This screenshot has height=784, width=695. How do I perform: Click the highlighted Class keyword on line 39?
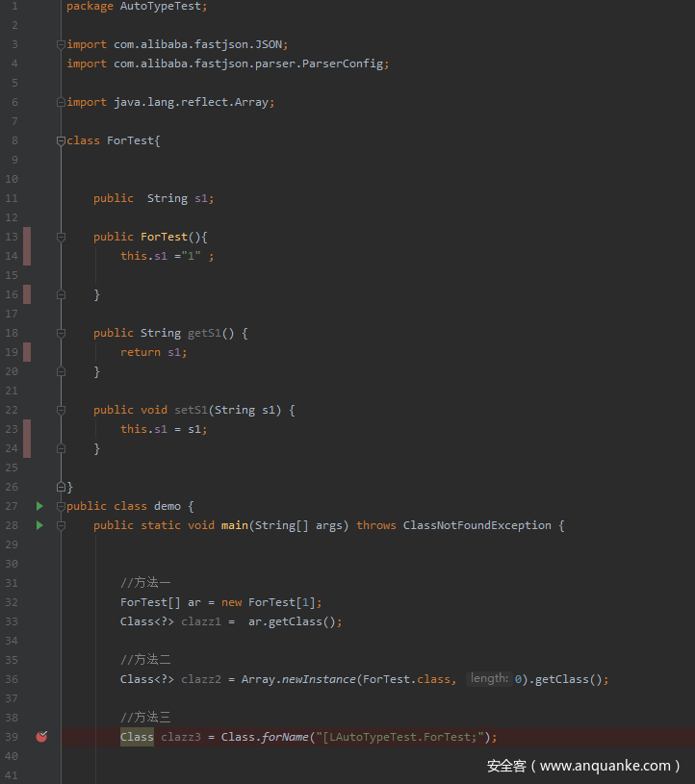[137, 737]
